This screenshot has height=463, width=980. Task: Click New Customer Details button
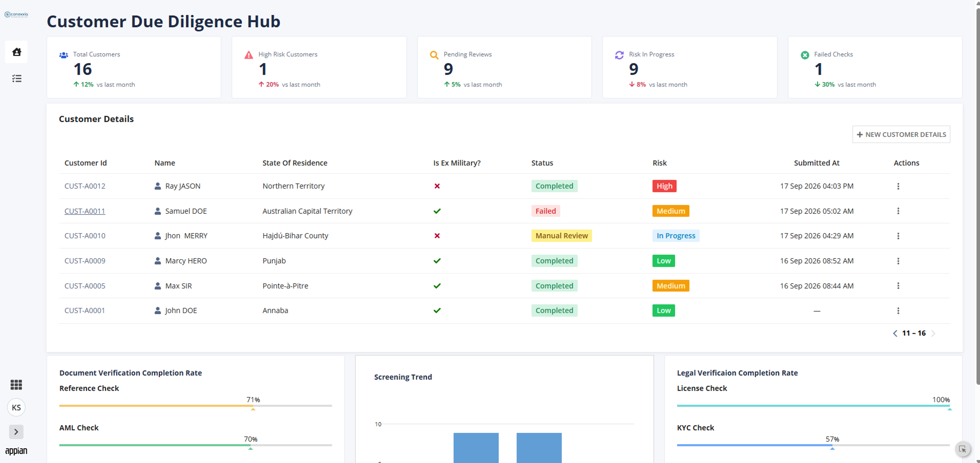click(x=901, y=135)
